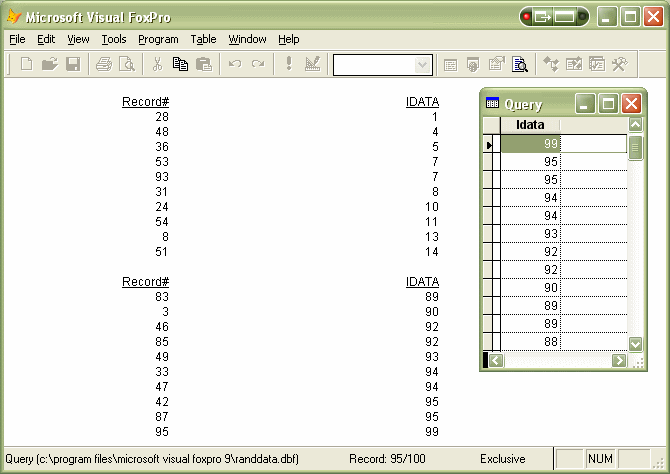Screen dimensions: 670x474
Task: Click the Print toolbar icon
Action: pyautogui.click(x=104, y=64)
